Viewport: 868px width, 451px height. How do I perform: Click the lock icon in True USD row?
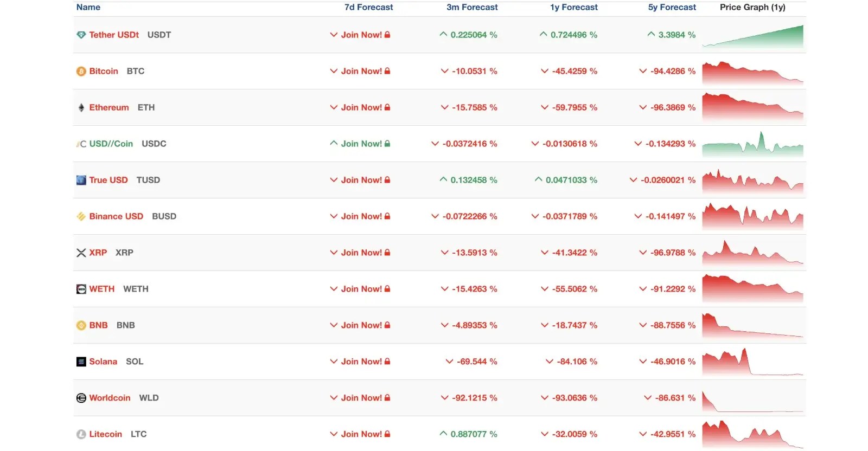pos(387,180)
